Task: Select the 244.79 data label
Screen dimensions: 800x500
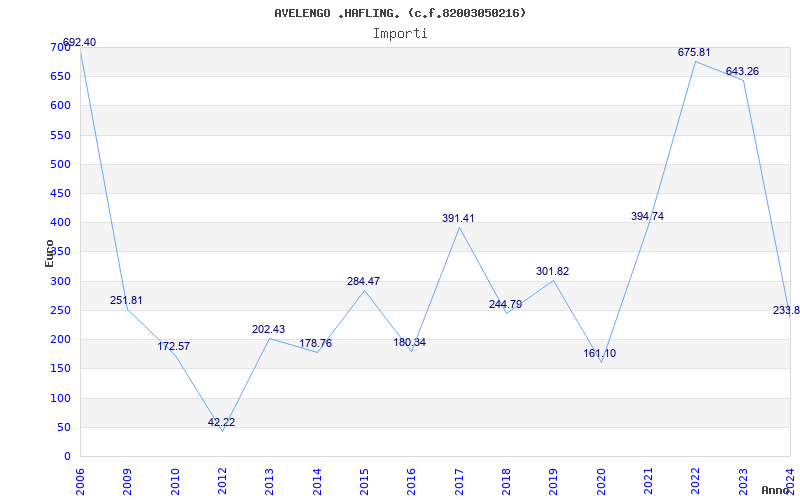Action: point(506,305)
